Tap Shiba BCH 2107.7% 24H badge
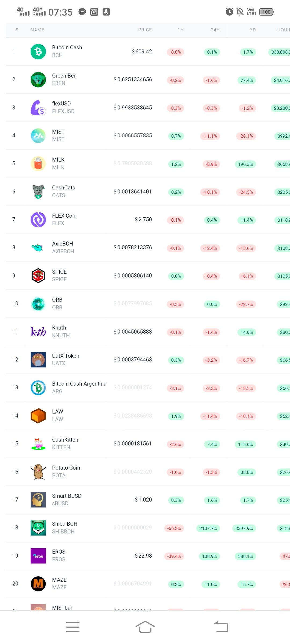This screenshot has width=290, height=644. (208, 528)
